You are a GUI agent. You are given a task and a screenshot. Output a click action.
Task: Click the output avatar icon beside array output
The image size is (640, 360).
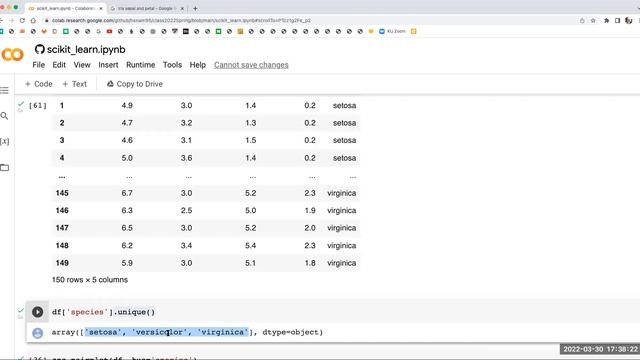pos(38,333)
